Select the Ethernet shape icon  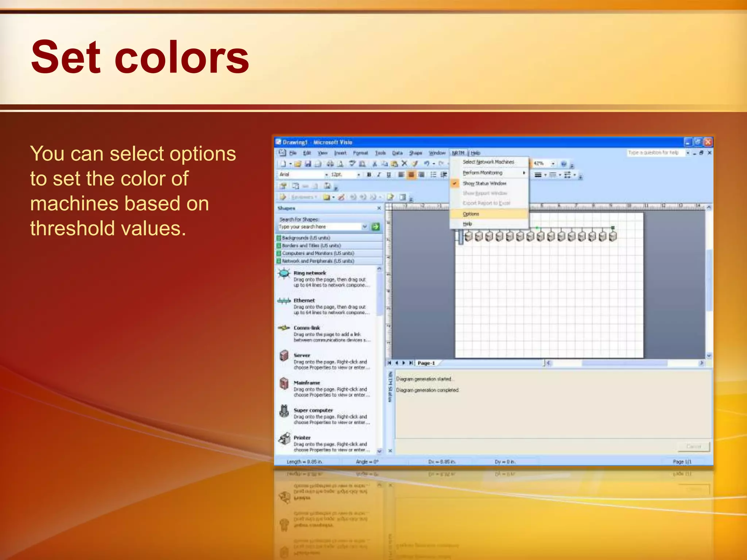click(284, 301)
